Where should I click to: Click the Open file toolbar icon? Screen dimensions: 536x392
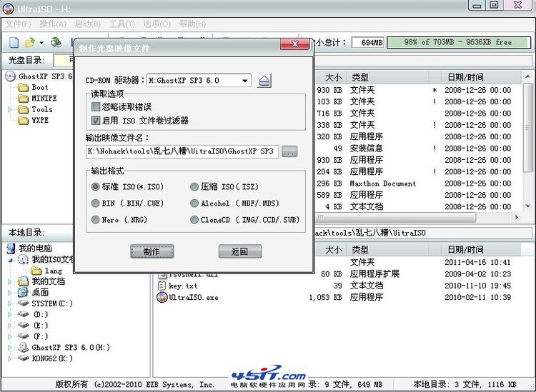pos(30,42)
